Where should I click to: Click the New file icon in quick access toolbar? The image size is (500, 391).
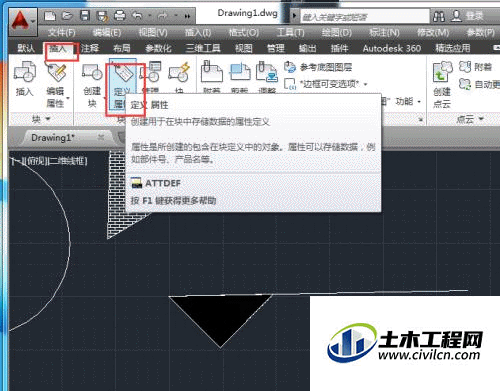tap(50, 16)
